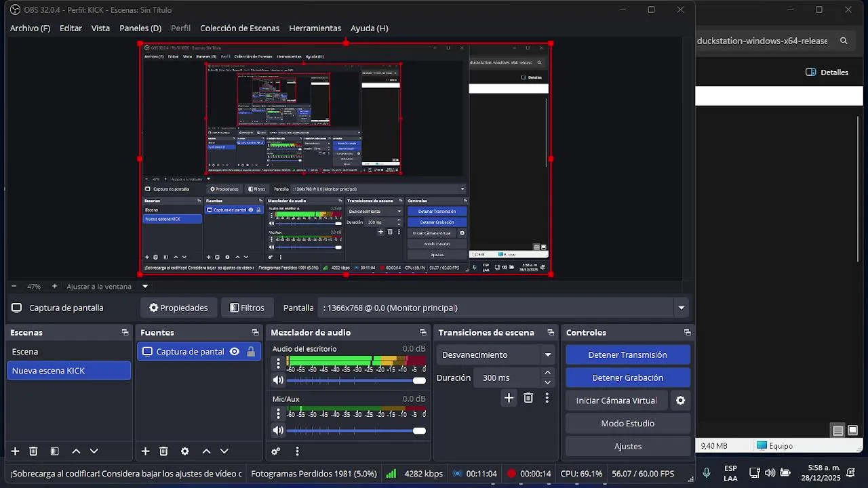
Task: Open notifications icon in taskbar corner
Action: tap(850, 472)
